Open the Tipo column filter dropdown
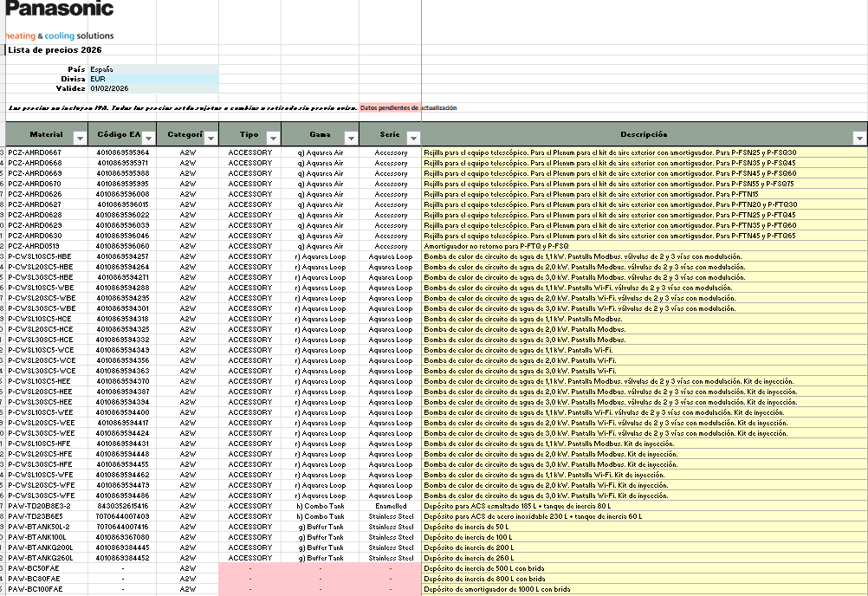The width and height of the screenshot is (868, 596). point(275,136)
